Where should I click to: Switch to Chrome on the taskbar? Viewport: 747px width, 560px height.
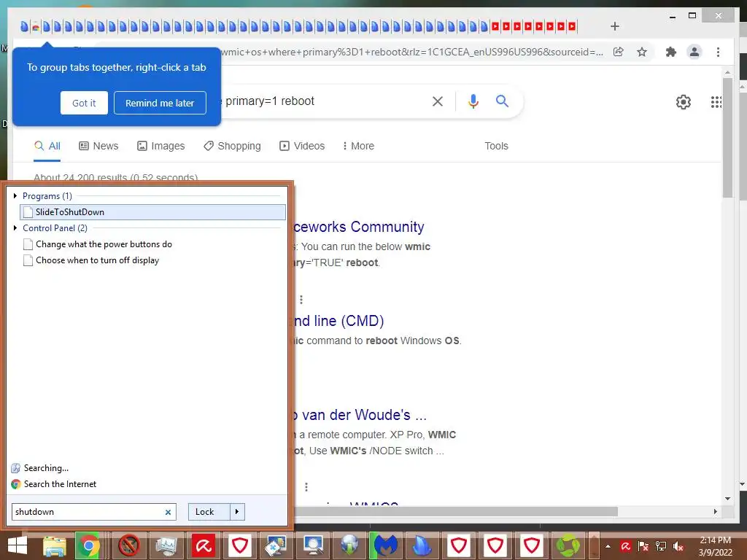[x=88, y=545]
